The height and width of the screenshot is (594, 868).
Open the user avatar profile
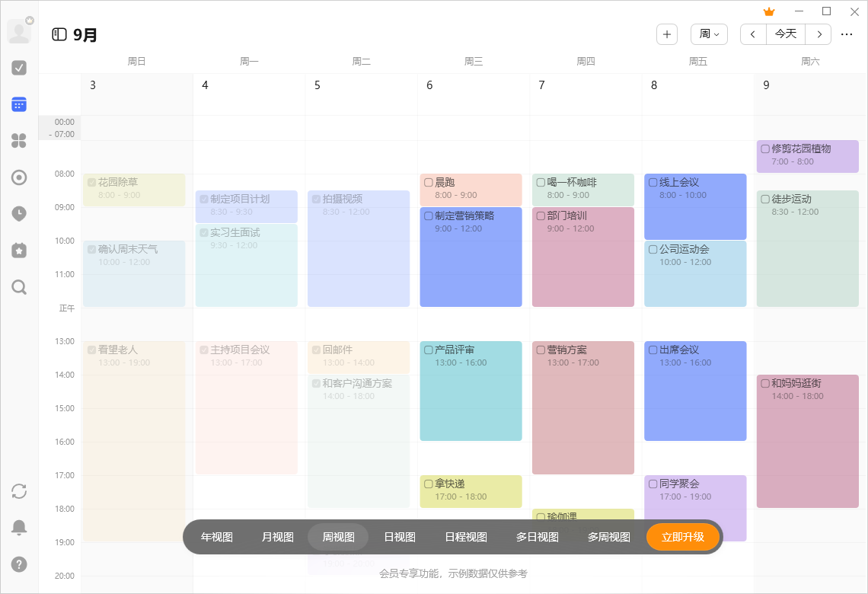click(19, 31)
